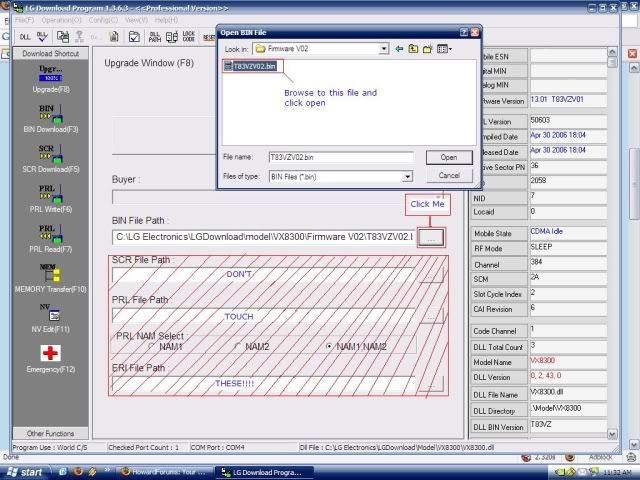Click the Windows start button
The image size is (640, 480).
(25, 472)
